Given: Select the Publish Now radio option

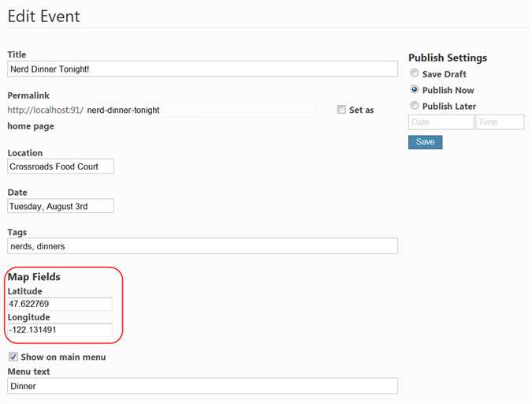Looking at the screenshot, I should pos(414,90).
